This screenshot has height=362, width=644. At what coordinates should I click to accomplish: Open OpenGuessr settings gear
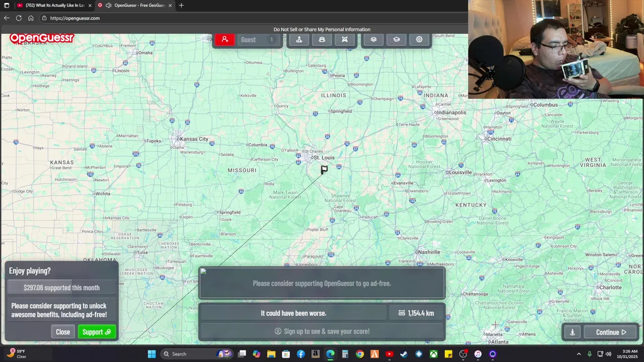[x=419, y=40]
